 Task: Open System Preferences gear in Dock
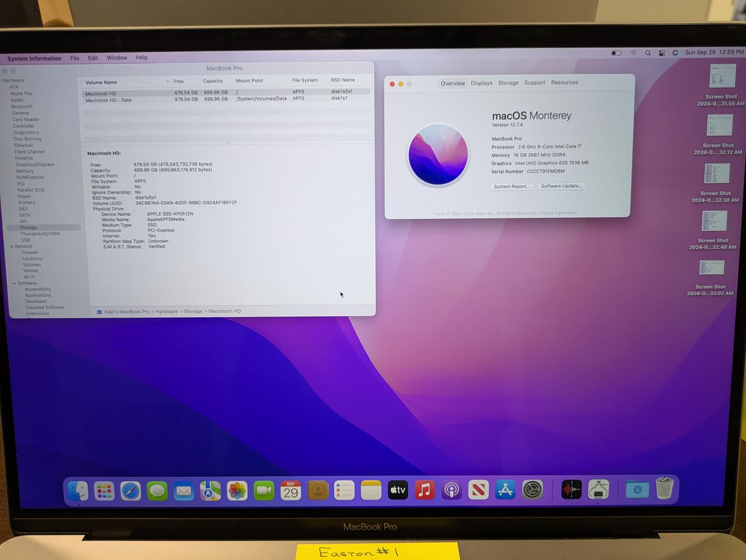coord(532,490)
